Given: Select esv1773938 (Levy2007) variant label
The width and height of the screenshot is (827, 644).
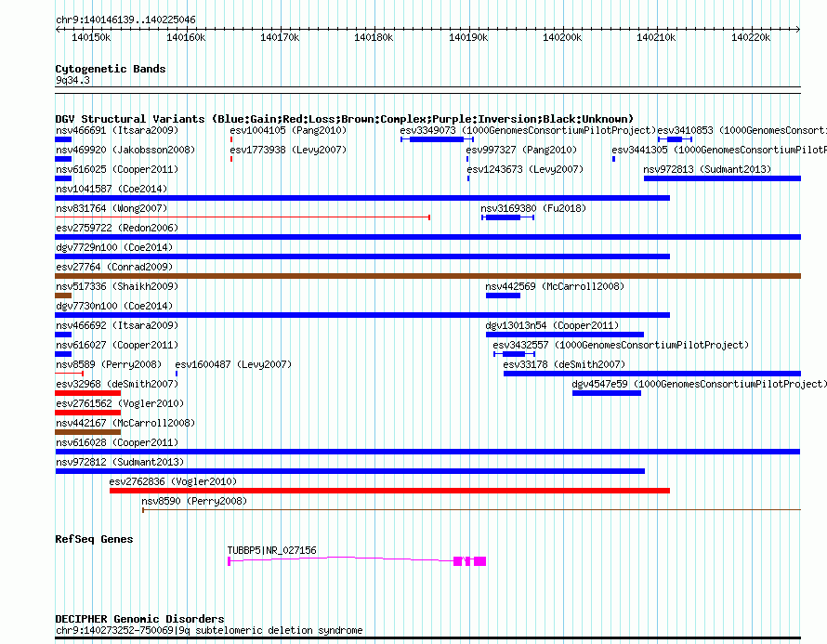Looking at the screenshot, I should pos(288,150).
